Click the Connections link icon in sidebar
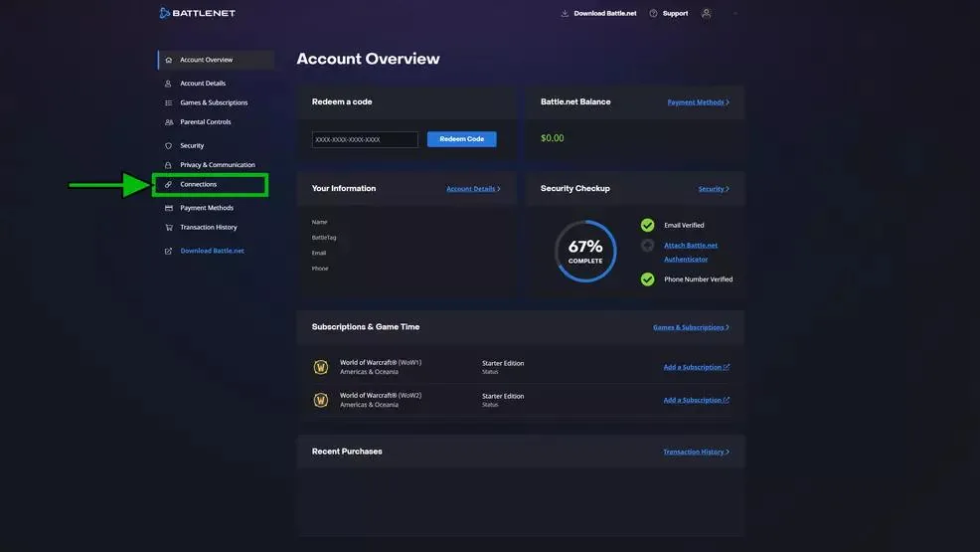This screenshot has height=552, width=980. (x=168, y=184)
